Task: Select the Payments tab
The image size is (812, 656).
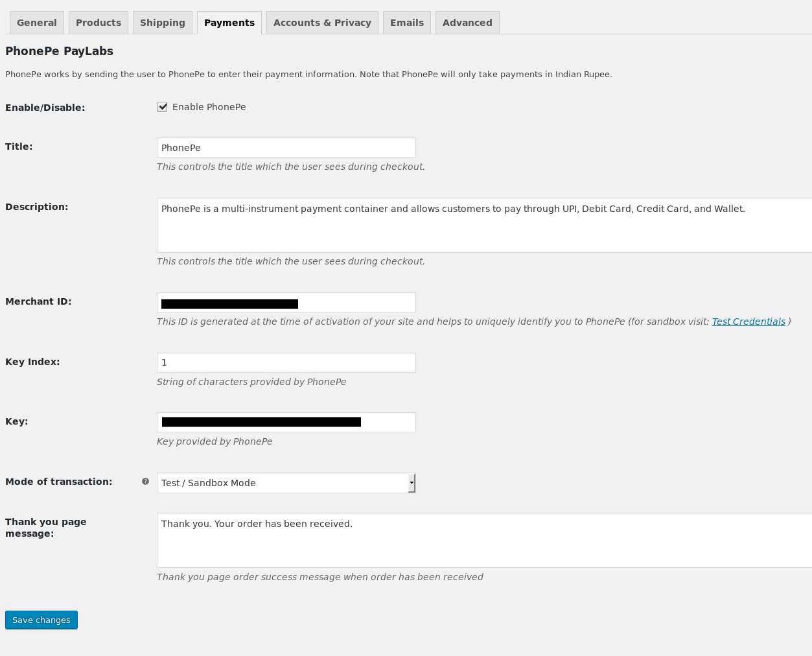Action: [x=229, y=23]
